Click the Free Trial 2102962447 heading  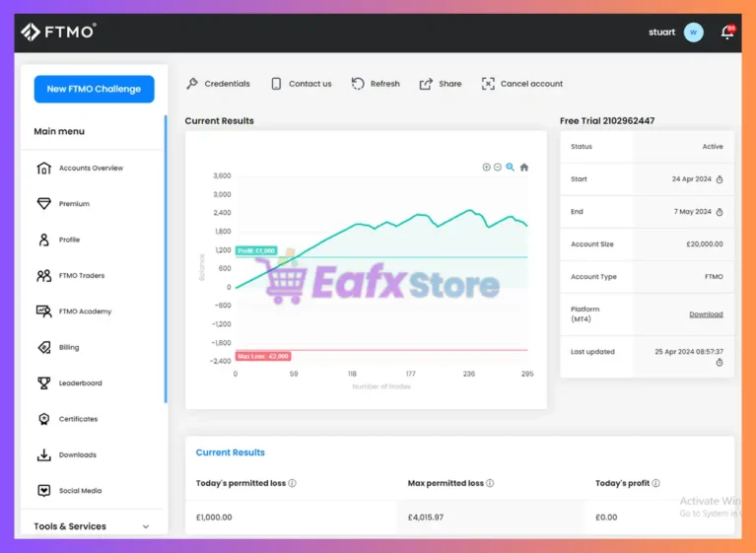pyautogui.click(x=607, y=121)
